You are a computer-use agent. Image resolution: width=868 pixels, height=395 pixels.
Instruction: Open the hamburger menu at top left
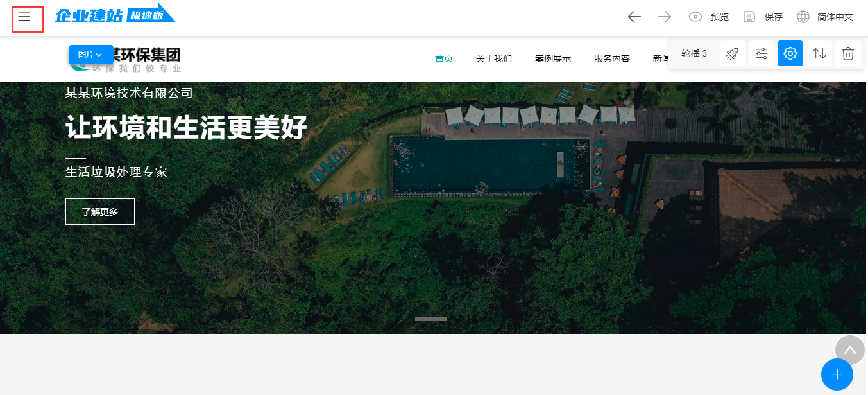(24, 17)
